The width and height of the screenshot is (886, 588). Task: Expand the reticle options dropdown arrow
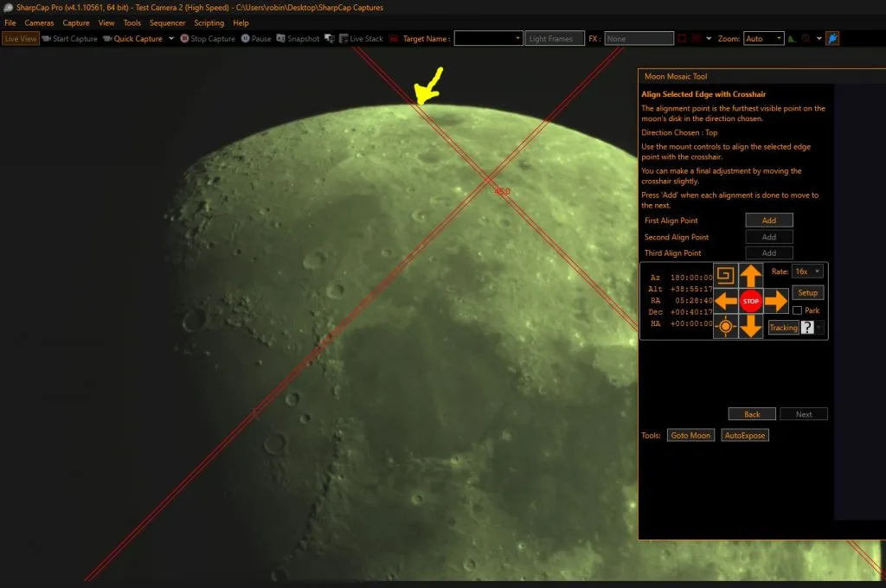[709, 38]
